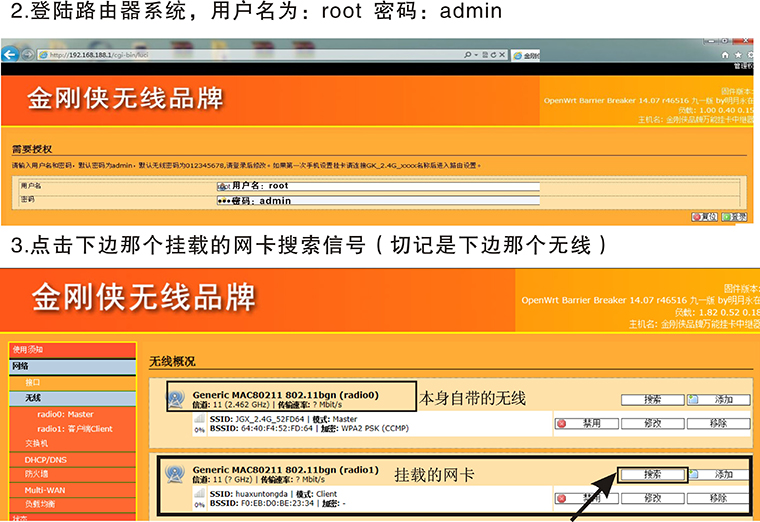Screen dimensions: 760x522
Task: Click Generic MAC80211 802.11bgn (radio1) title
Action: click(285, 470)
